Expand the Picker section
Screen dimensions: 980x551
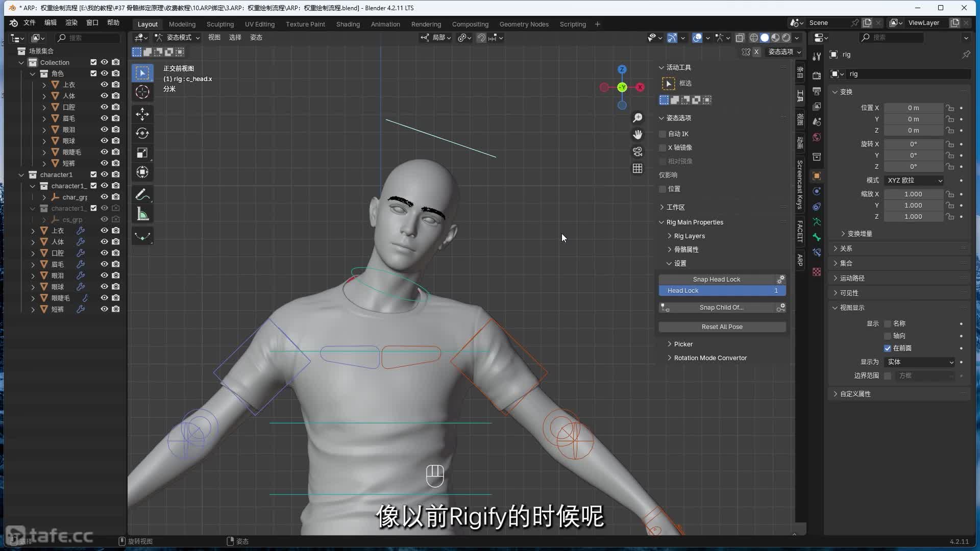coord(683,344)
